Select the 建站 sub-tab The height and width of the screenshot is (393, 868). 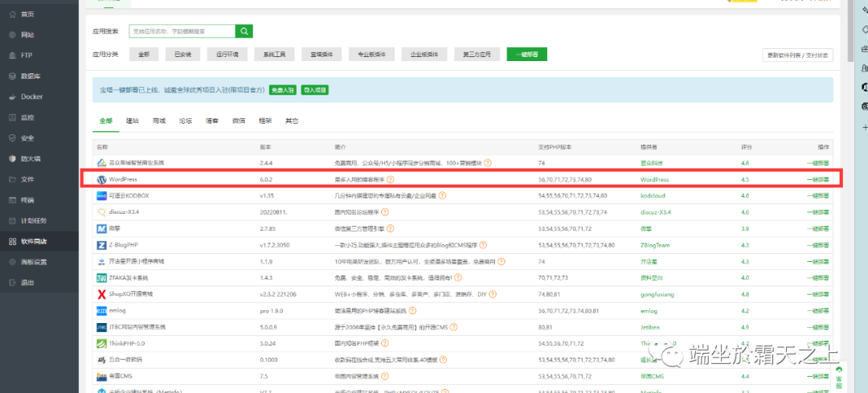[133, 121]
